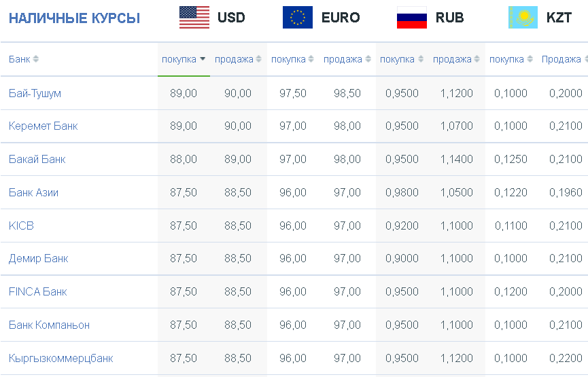The width and height of the screenshot is (588, 377).
Task: Sort by KZT покупка column header
Action: coord(511,59)
